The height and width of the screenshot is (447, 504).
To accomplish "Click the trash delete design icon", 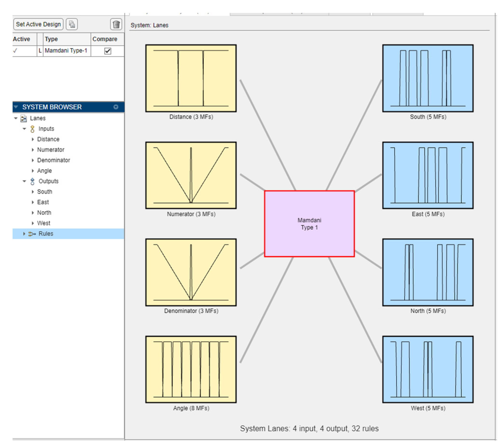I will [116, 24].
